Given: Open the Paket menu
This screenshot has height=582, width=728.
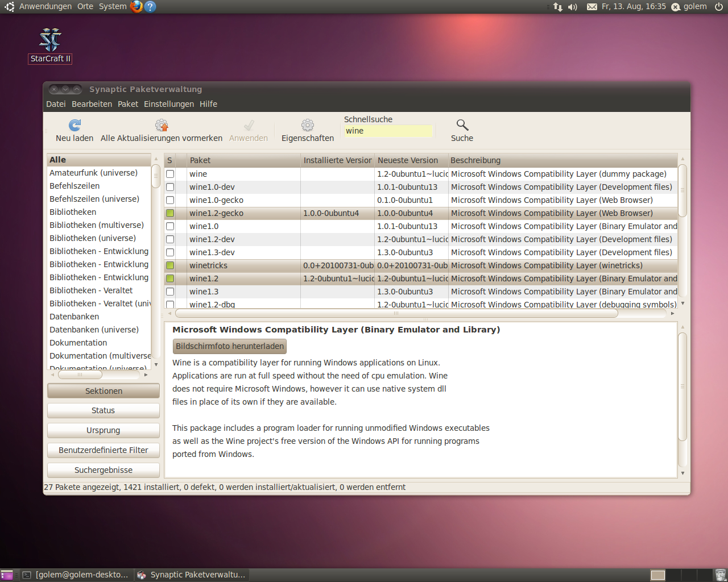Looking at the screenshot, I should pyautogui.click(x=128, y=104).
